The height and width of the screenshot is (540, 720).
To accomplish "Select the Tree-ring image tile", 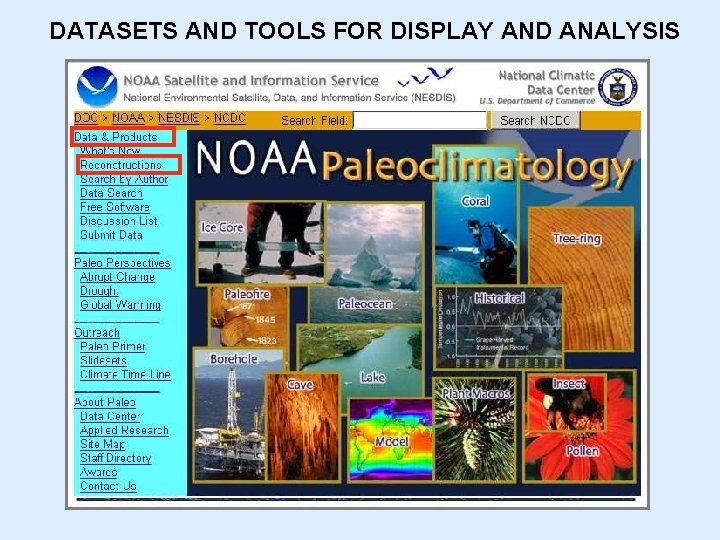I will pyautogui.click(x=581, y=278).
